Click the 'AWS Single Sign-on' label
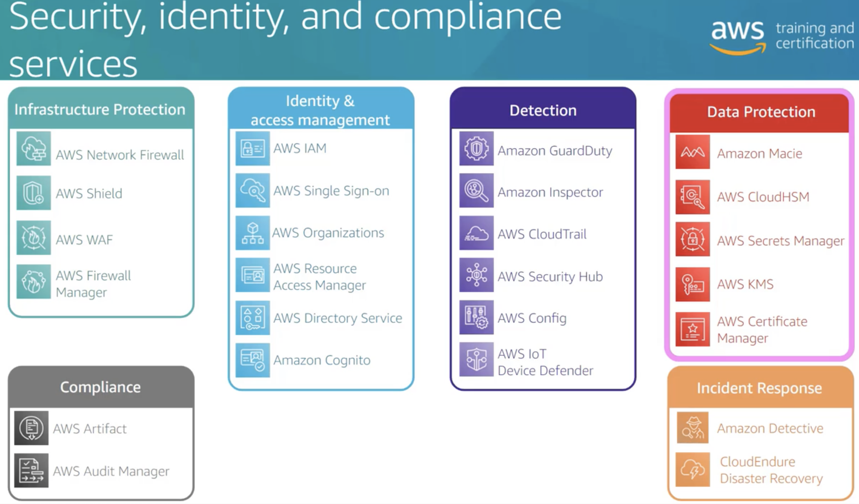The width and height of the screenshot is (859, 504). point(331,191)
